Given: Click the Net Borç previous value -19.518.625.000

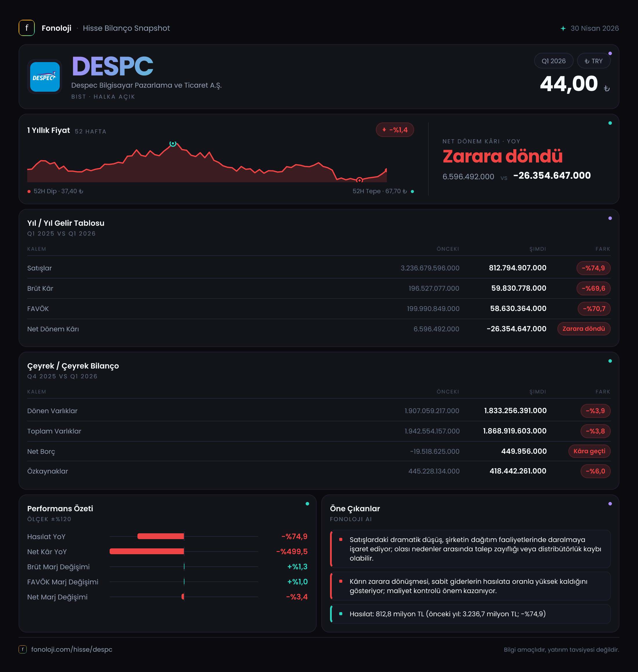Looking at the screenshot, I should 435,451.
